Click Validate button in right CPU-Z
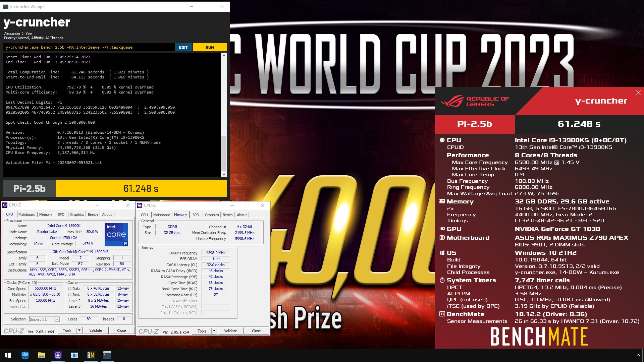The width and height of the screenshot is (644, 362). [230, 331]
